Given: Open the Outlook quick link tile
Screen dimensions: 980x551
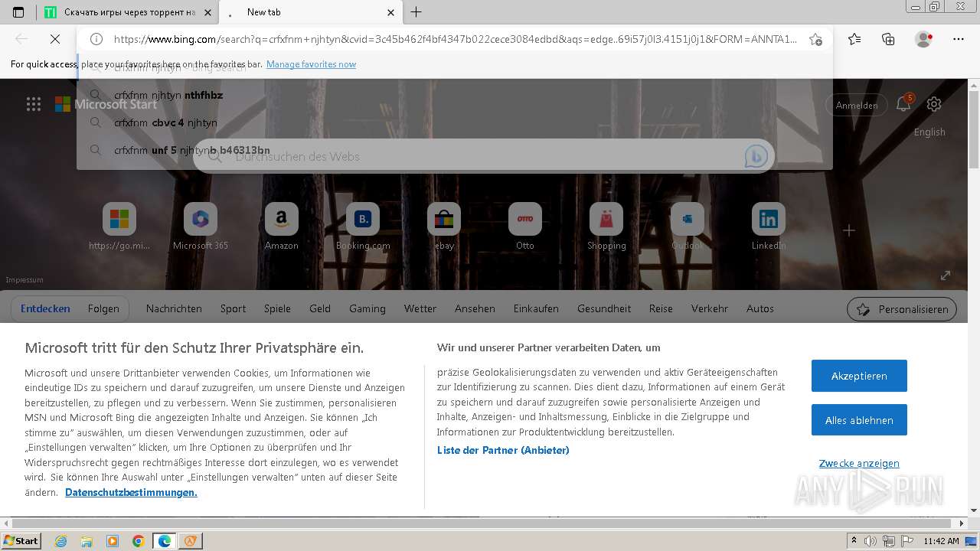Looking at the screenshot, I should [688, 227].
